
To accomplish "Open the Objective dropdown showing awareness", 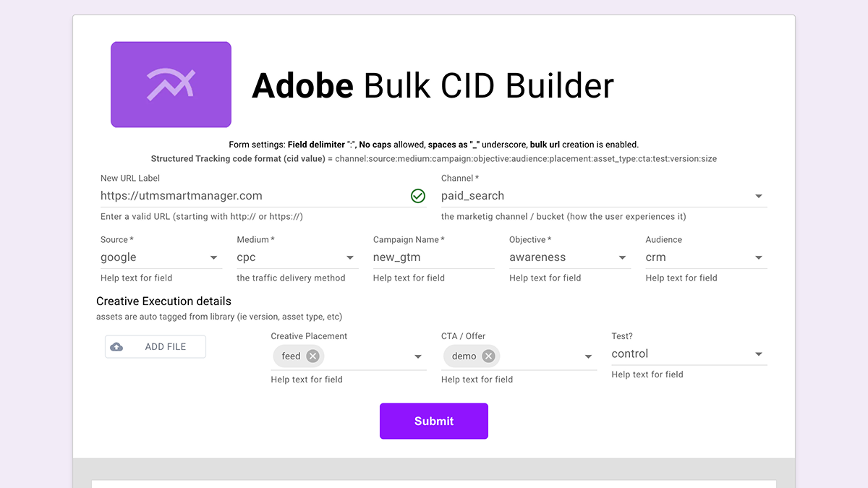I will pos(570,257).
